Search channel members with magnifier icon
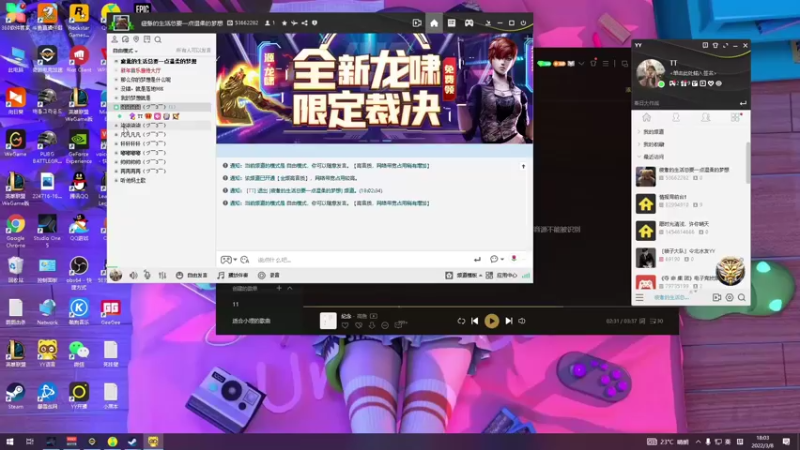800x450 pixels. point(158,39)
